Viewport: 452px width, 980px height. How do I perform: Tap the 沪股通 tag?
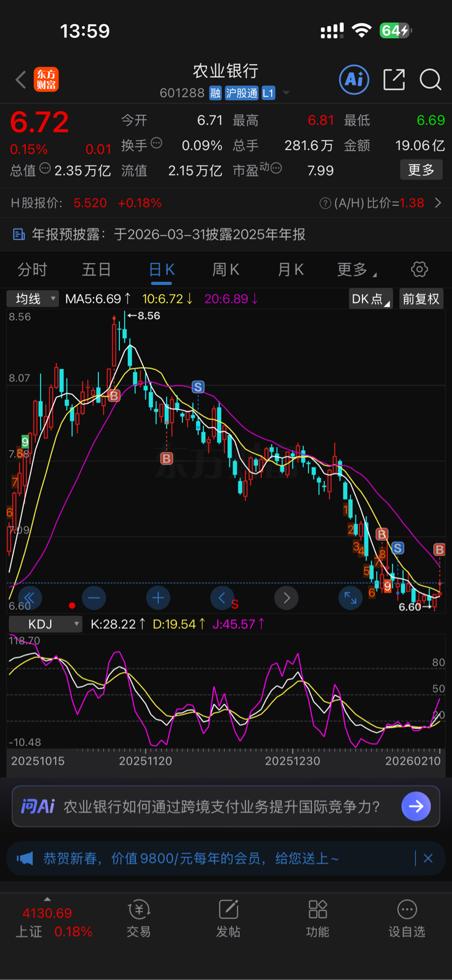coord(241,93)
